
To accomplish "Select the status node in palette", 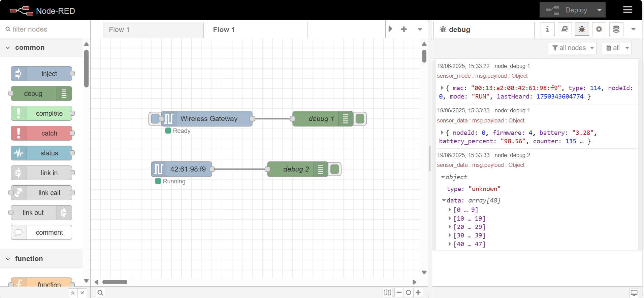I will pos(41,153).
